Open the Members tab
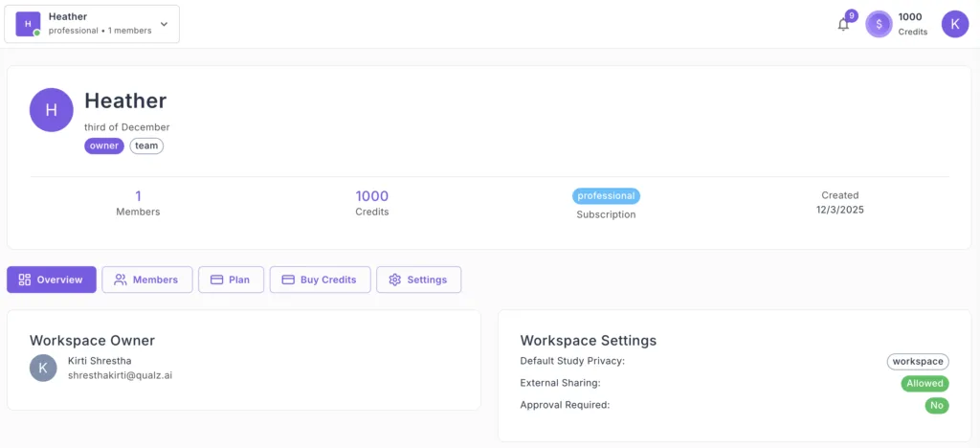The image size is (980, 448). (x=147, y=280)
